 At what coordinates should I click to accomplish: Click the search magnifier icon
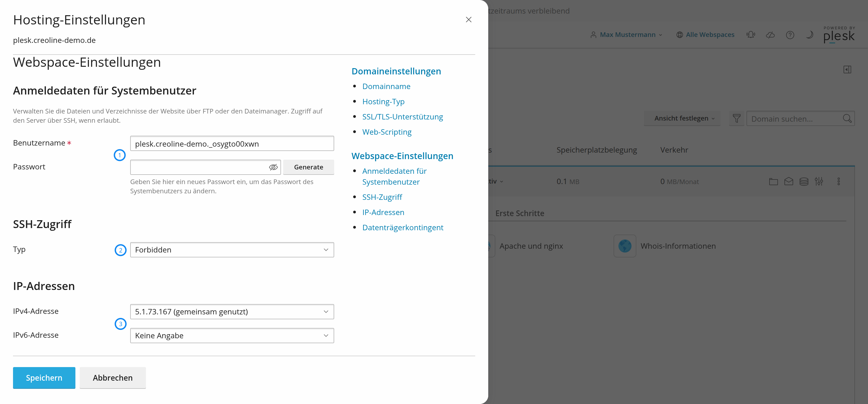tap(847, 119)
